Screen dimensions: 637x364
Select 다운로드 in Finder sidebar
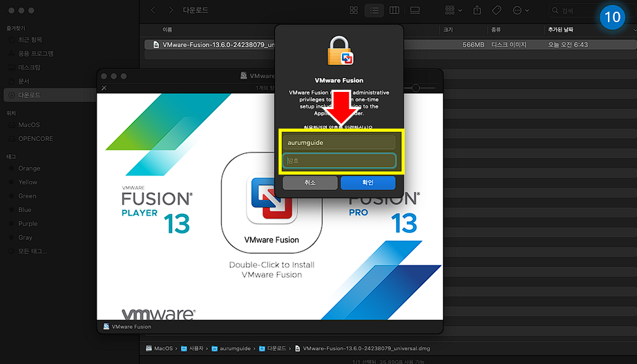[50, 95]
